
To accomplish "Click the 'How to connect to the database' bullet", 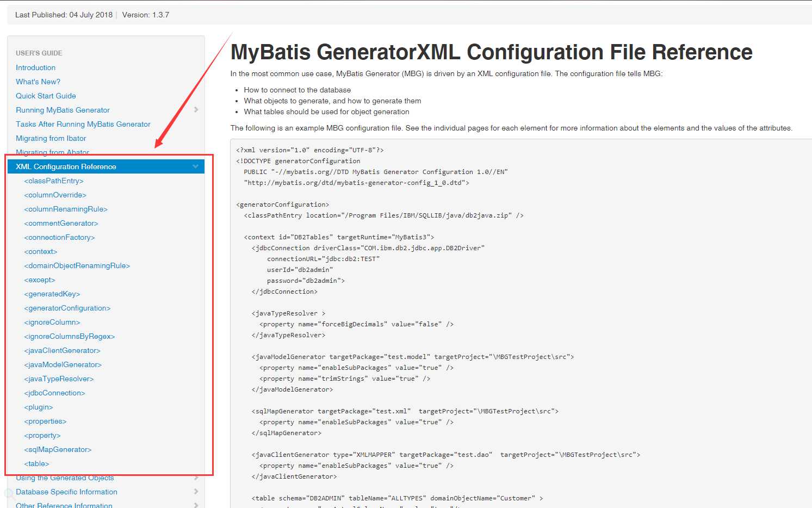I will click(x=297, y=90).
